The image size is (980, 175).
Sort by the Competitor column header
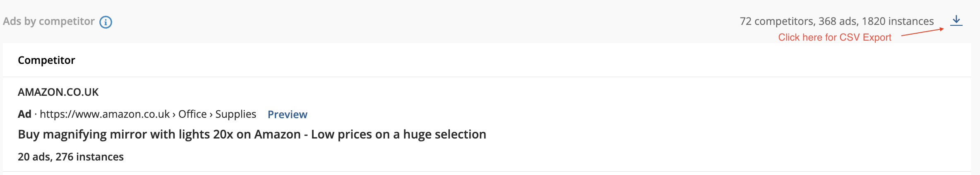tap(46, 60)
